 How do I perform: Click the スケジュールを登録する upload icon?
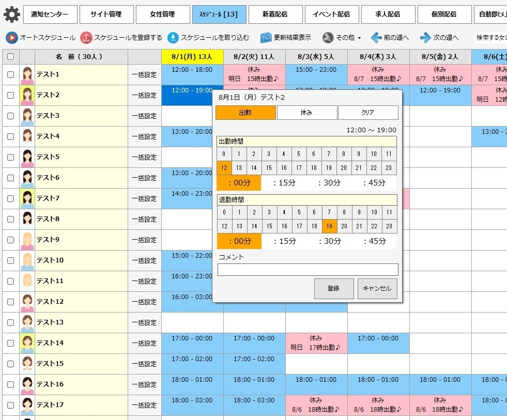[x=86, y=38]
